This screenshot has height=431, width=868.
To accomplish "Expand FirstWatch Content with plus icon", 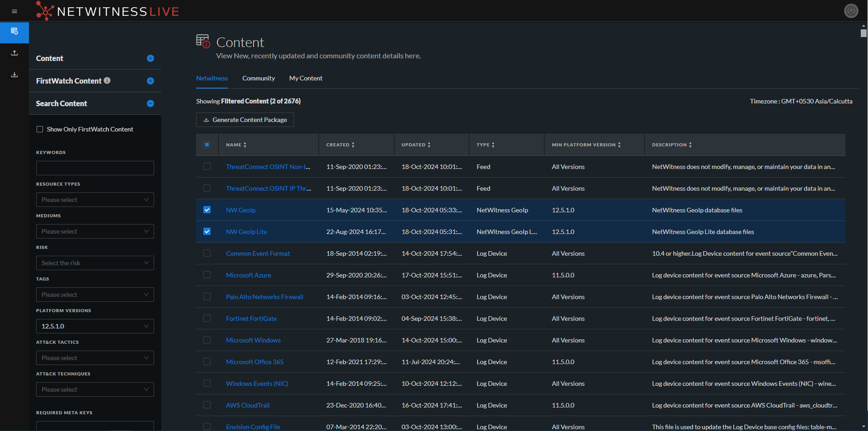I will pyautogui.click(x=150, y=81).
